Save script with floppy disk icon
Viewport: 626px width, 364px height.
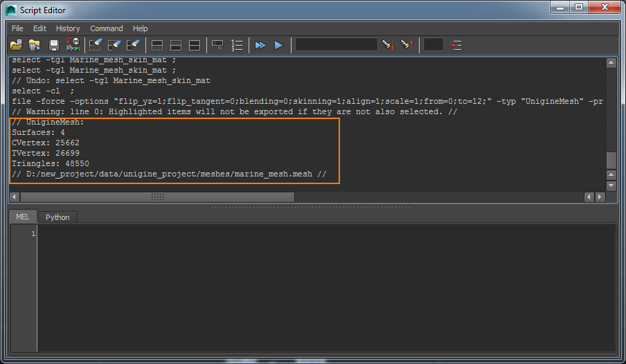click(54, 45)
